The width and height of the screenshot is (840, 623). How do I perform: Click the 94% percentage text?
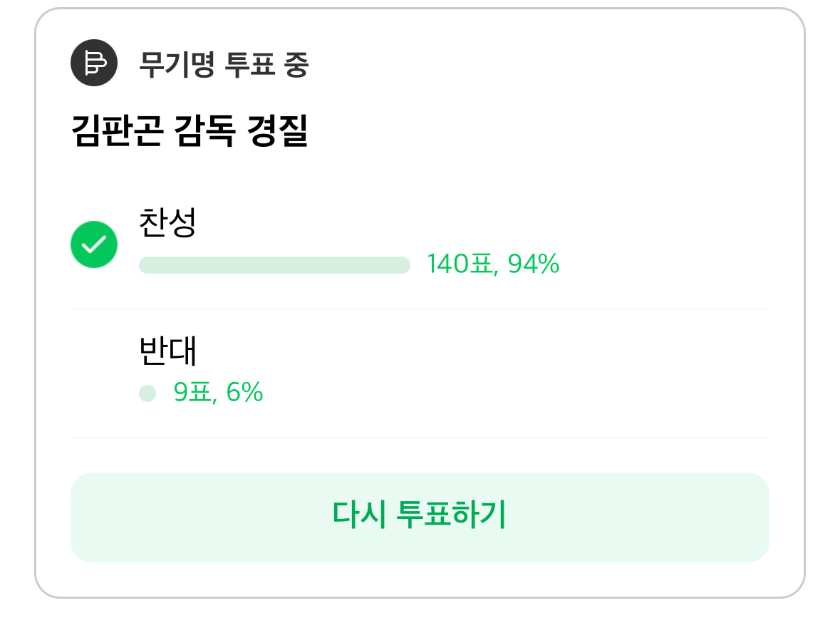(x=534, y=264)
